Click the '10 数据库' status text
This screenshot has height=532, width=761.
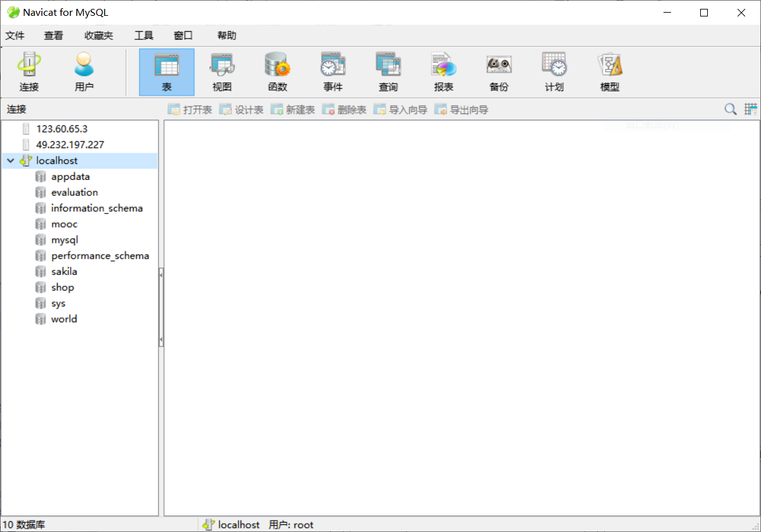click(24, 524)
